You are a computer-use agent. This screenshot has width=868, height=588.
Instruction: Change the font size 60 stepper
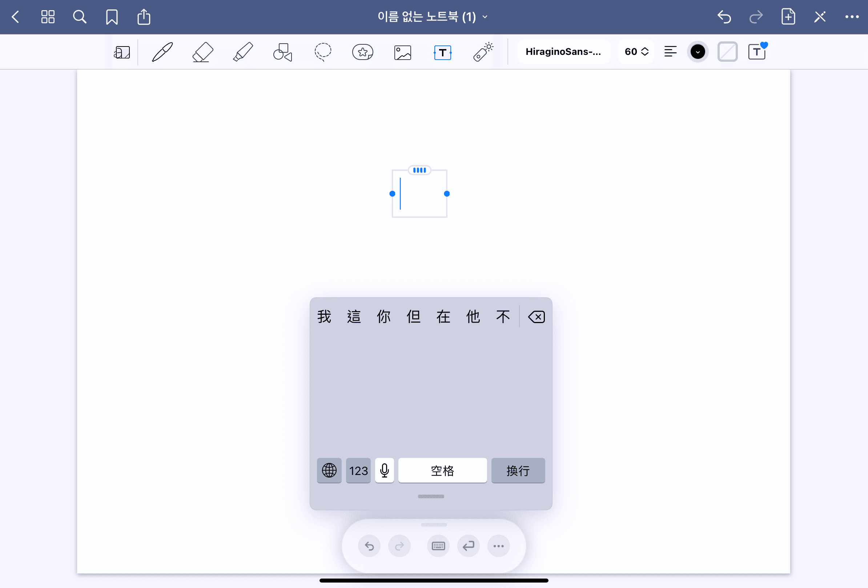click(x=636, y=52)
